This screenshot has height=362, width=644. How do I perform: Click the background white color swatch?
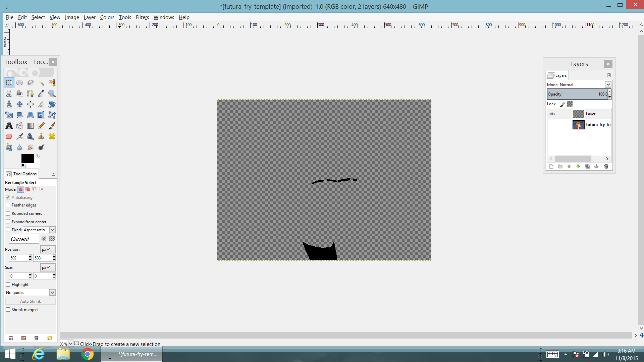(37, 165)
